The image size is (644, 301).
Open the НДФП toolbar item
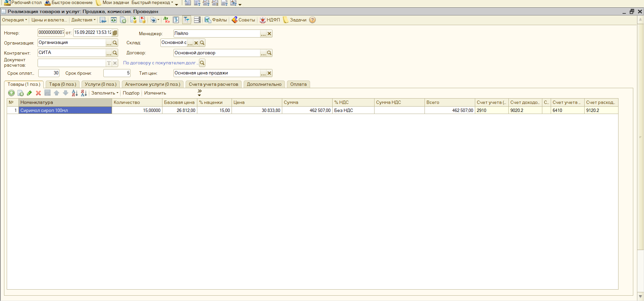pos(270,20)
